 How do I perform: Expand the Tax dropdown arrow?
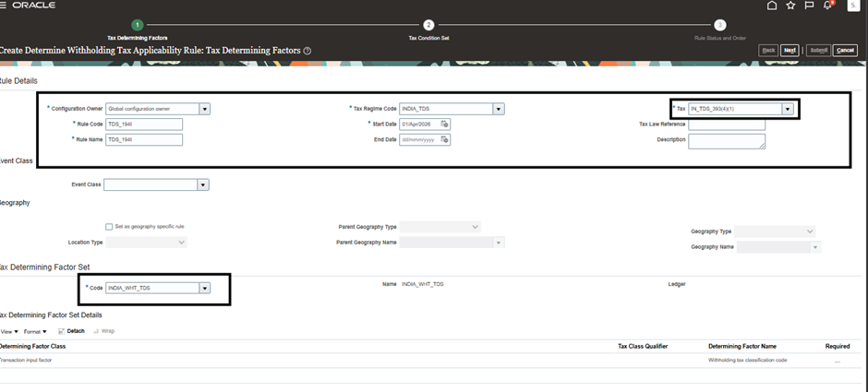(788, 109)
